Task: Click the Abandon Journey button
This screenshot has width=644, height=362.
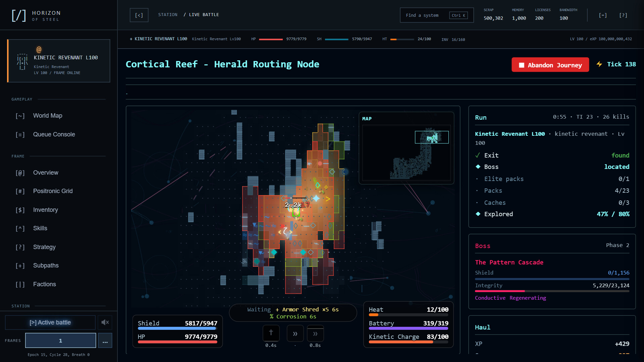Action: coord(550,65)
